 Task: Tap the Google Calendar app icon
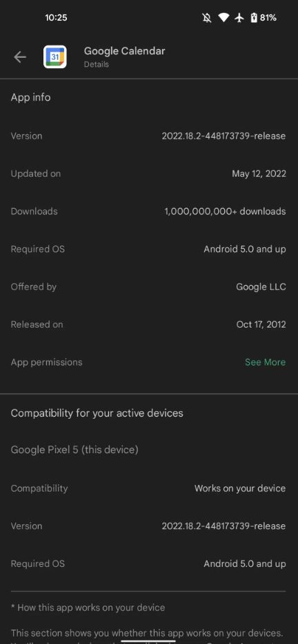(54, 56)
